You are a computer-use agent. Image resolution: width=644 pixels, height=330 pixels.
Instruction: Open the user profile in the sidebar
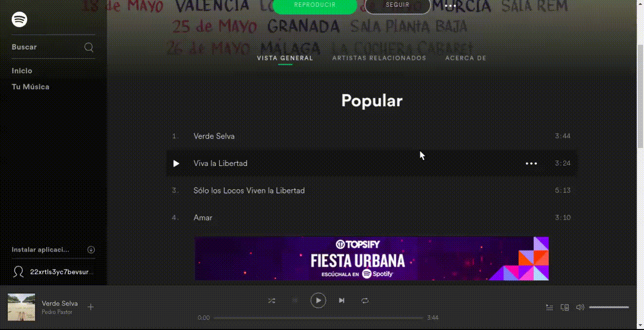[54, 272]
